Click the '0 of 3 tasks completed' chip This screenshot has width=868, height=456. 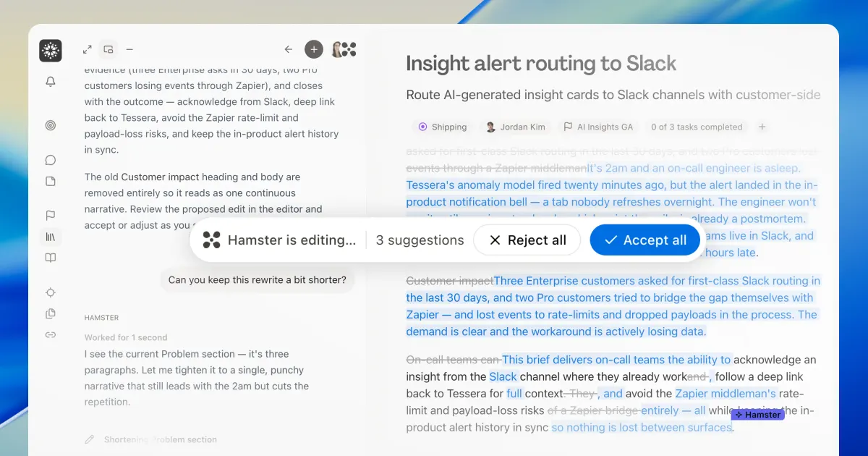(697, 127)
